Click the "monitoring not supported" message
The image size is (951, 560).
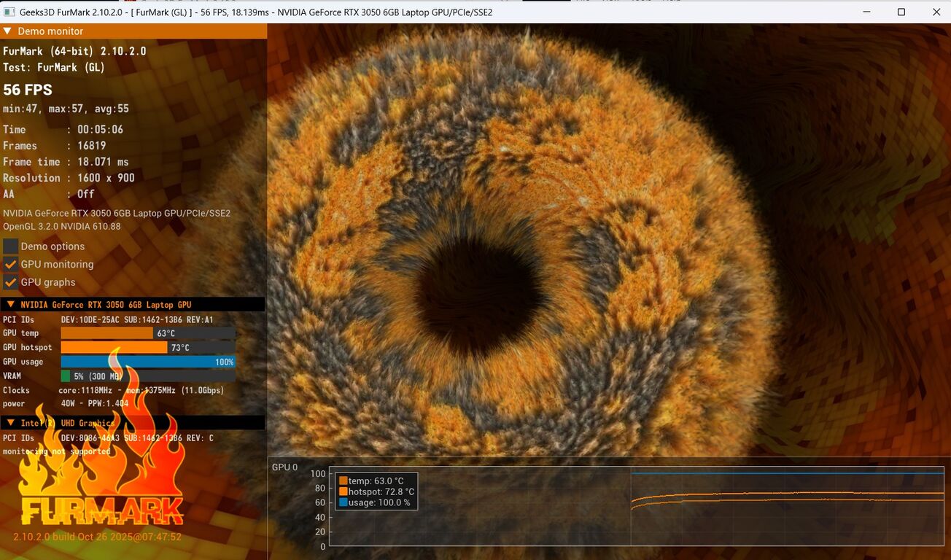[x=57, y=452]
